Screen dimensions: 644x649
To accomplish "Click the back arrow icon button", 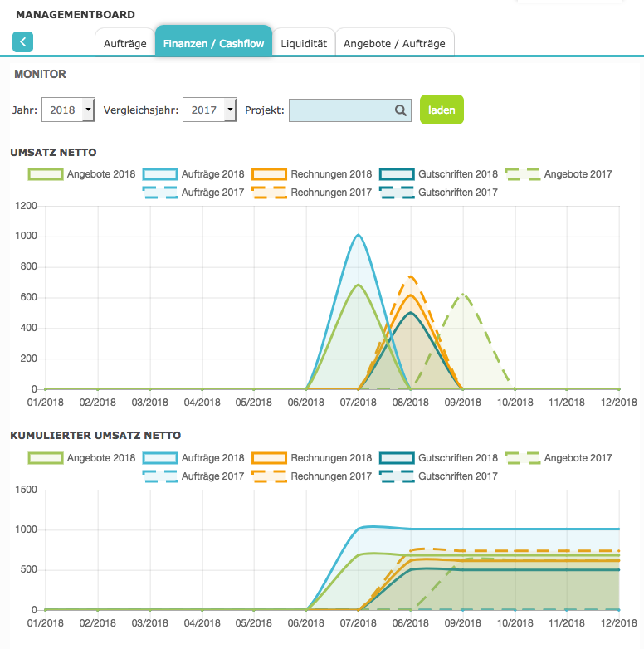I will coord(23,41).
